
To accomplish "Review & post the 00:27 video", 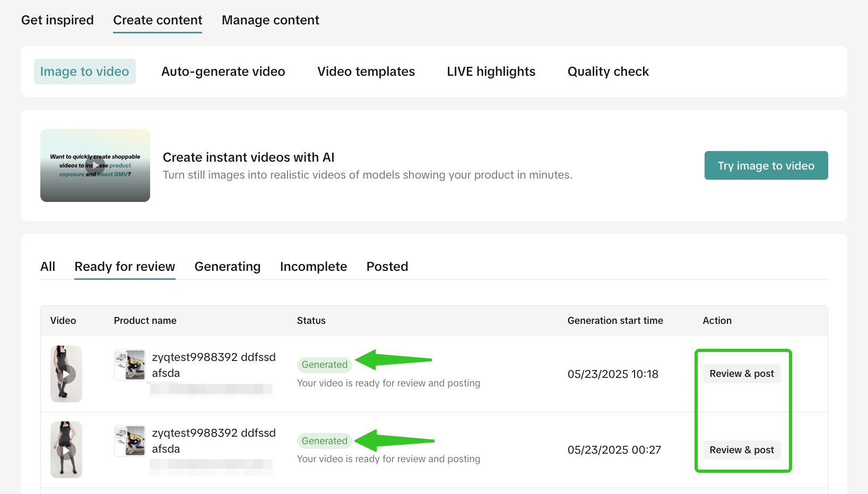I will 741,450.
